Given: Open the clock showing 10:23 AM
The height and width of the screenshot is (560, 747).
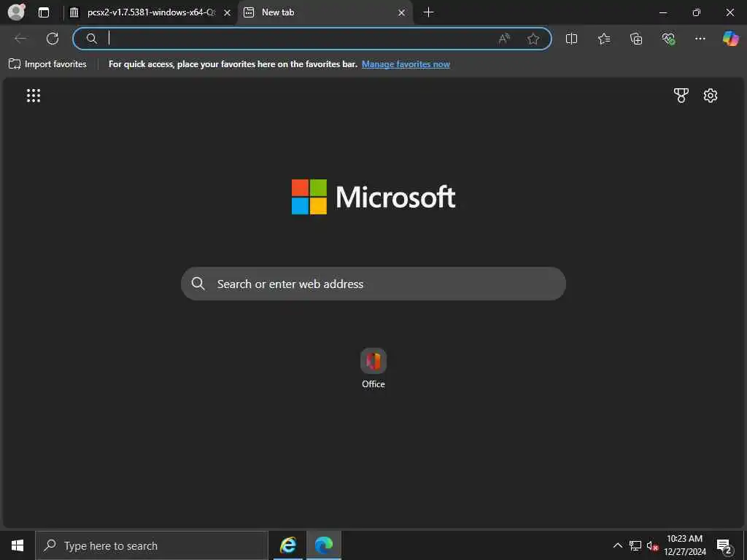Looking at the screenshot, I should (x=684, y=545).
